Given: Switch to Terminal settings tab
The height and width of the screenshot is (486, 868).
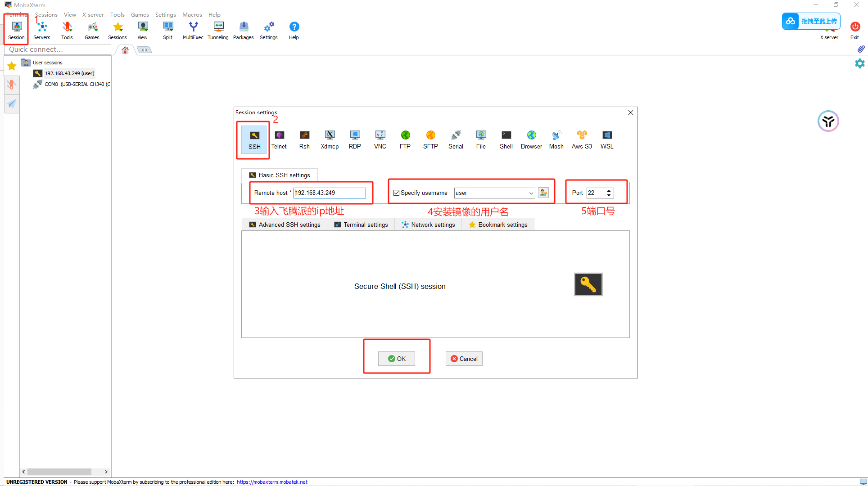Looking at the screenshot, I should [361, 225].
